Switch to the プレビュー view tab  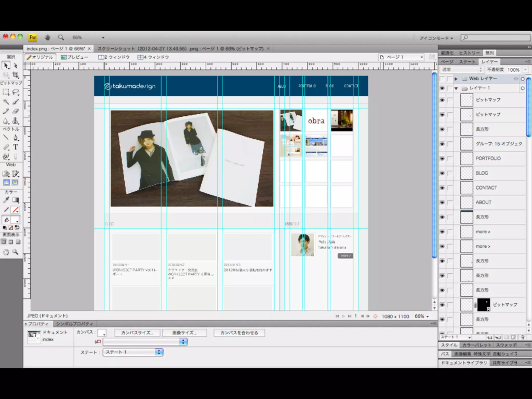click(75, 57)
